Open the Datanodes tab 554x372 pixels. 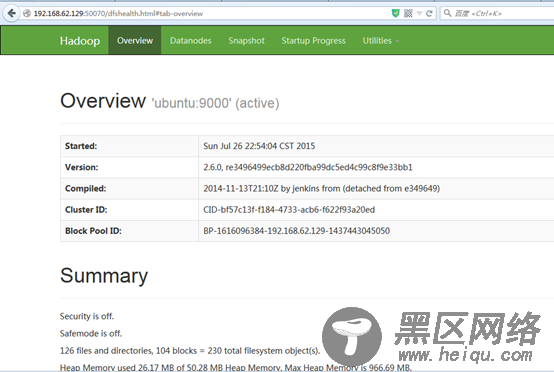click(190, 41)
